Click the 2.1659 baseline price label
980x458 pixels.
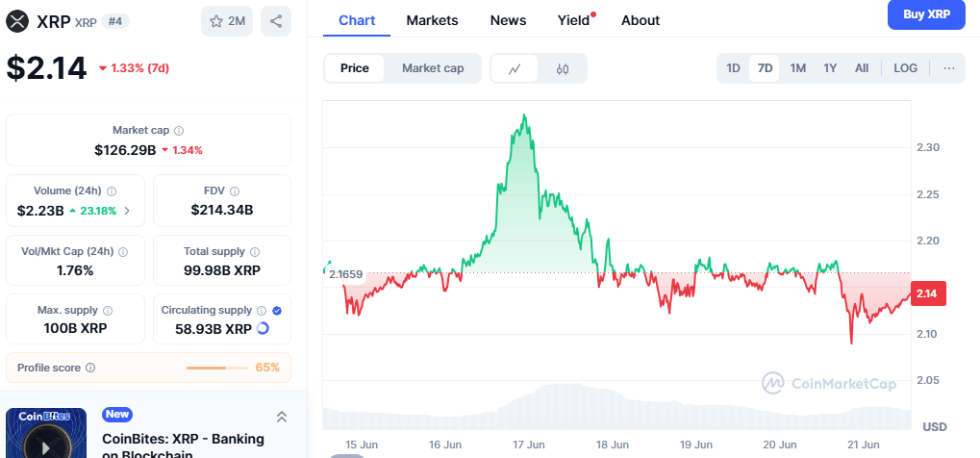(x=345, y=274)
